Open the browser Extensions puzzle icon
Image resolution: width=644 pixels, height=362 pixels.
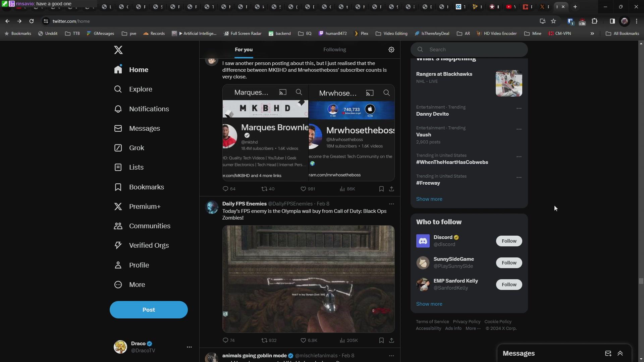click(594, 21)
